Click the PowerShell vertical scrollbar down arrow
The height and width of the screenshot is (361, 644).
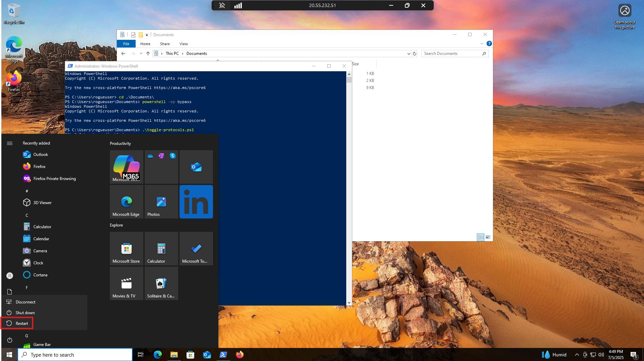(349, 302)
